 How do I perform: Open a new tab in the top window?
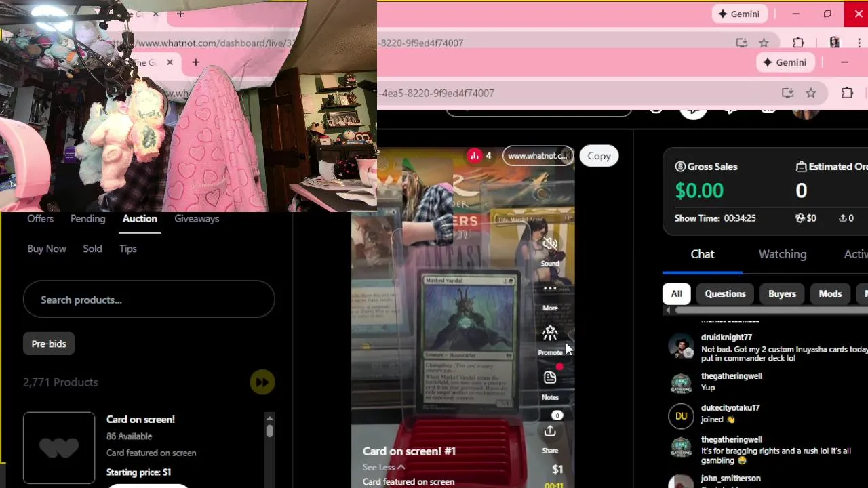pyautogui.click(x=180, y=14)
